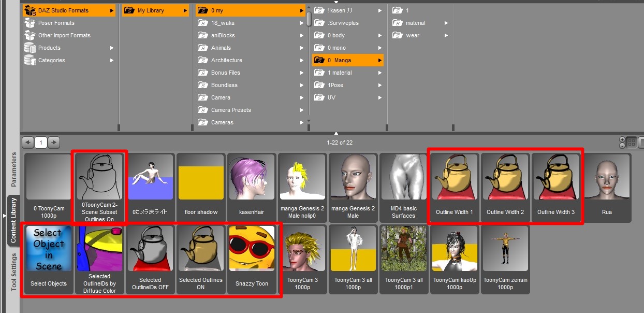Apply Outline Width 1 preset
Screen dimensions: 644x313
[455, 188]
